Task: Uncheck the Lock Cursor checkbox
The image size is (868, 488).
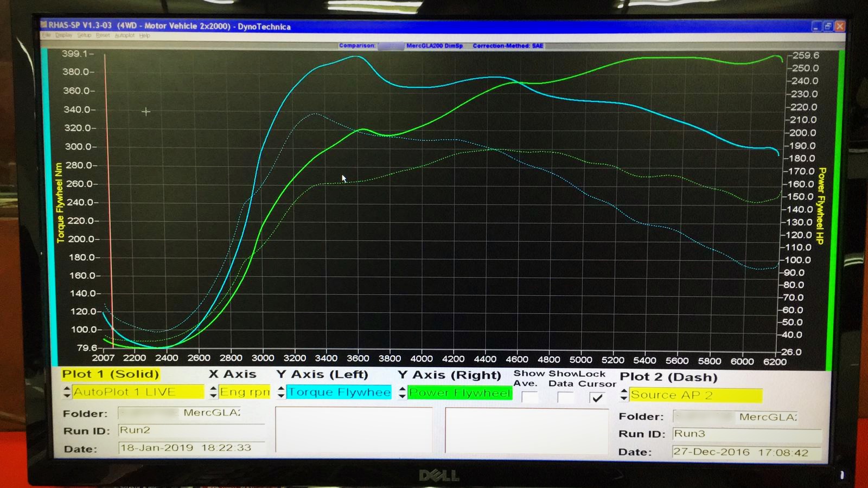Action: coord(597,397)
